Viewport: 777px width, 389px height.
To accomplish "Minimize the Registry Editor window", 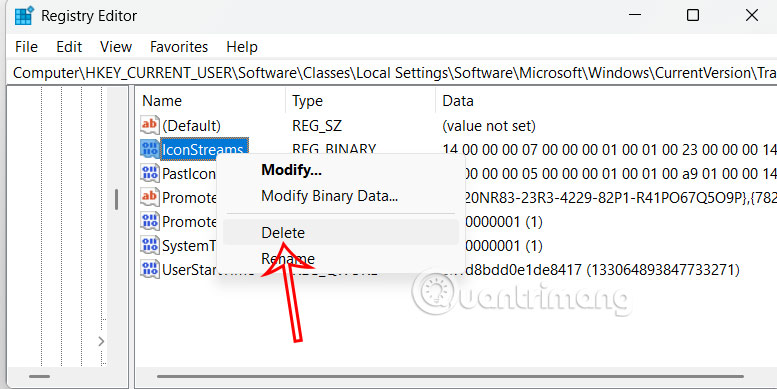I will 635,15.
